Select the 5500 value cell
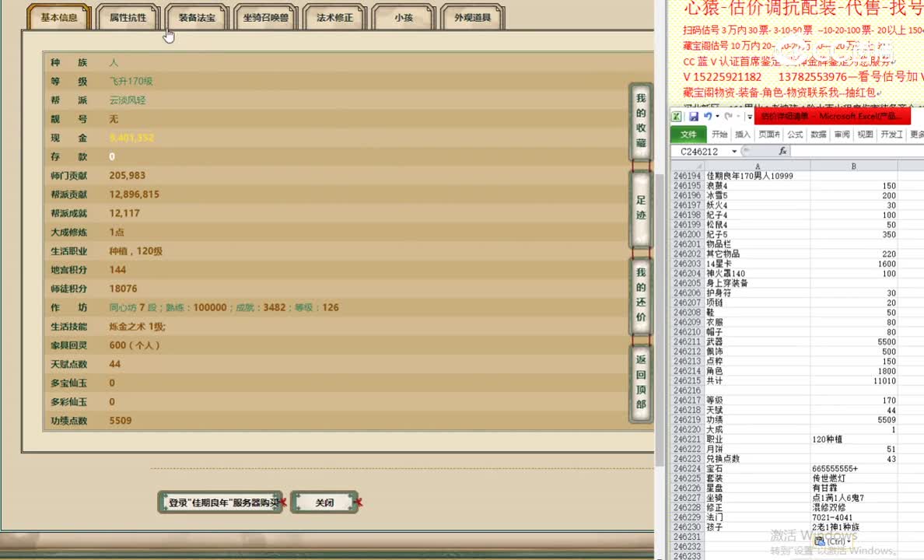The width and height of the screenshot is (924, 560). point(854,342)
